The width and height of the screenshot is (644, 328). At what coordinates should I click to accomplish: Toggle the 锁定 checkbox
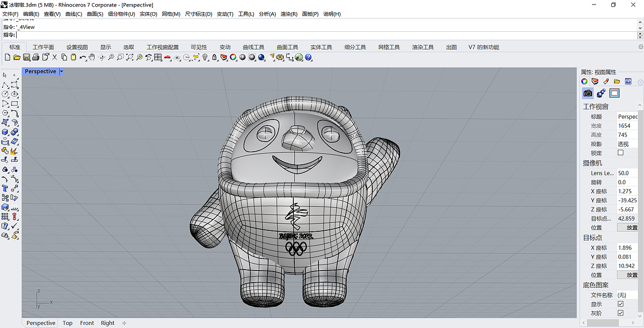tap(620, 153)
